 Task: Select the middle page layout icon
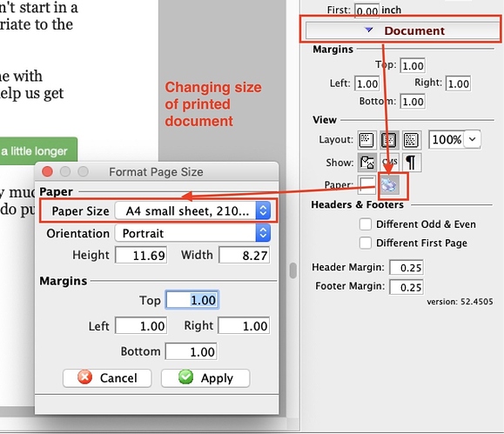[389, 140]
